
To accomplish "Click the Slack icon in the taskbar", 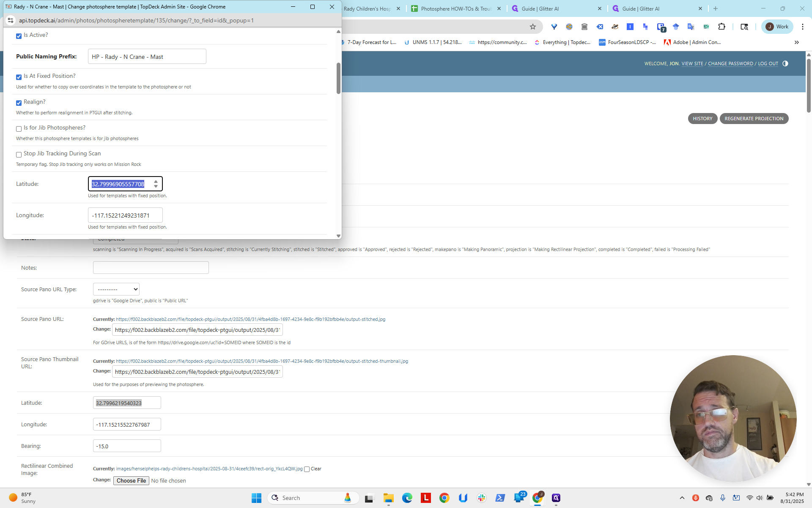I will point(482,498).
